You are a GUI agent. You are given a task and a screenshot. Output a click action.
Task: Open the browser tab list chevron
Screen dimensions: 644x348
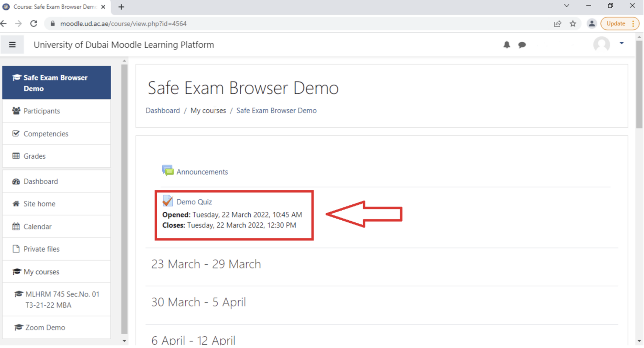click(x=566, y=6)
